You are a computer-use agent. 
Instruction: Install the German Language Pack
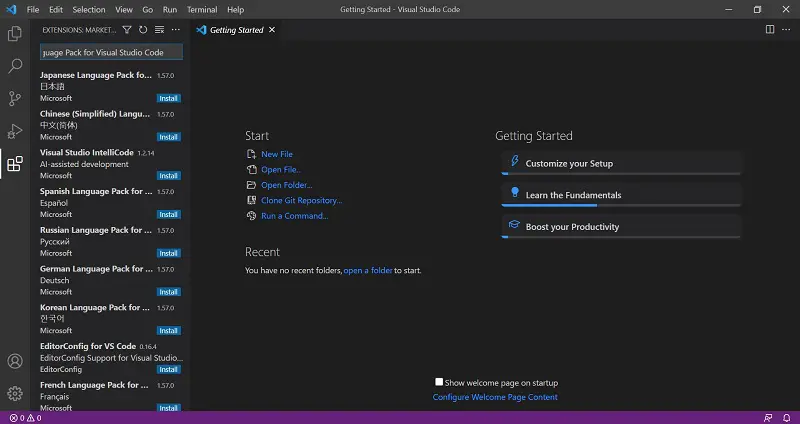point(168,292)
